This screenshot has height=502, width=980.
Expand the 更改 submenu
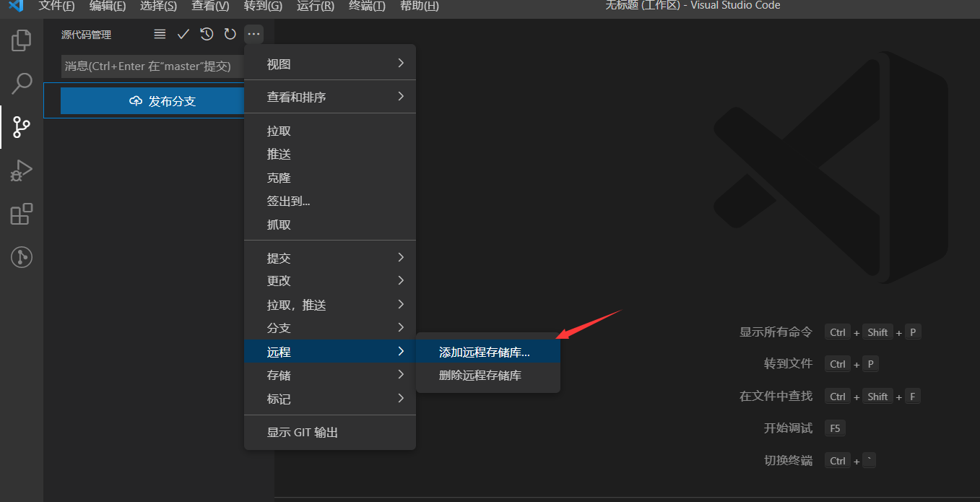(330, 281)
